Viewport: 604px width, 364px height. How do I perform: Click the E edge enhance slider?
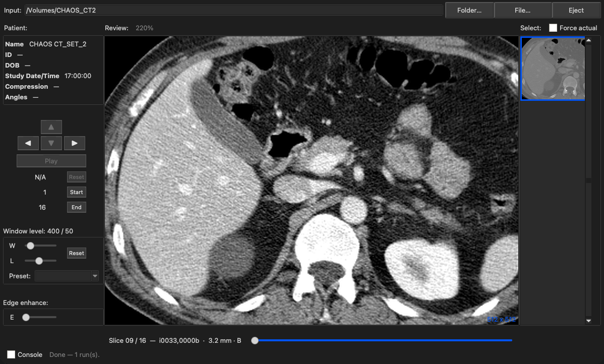40,317
